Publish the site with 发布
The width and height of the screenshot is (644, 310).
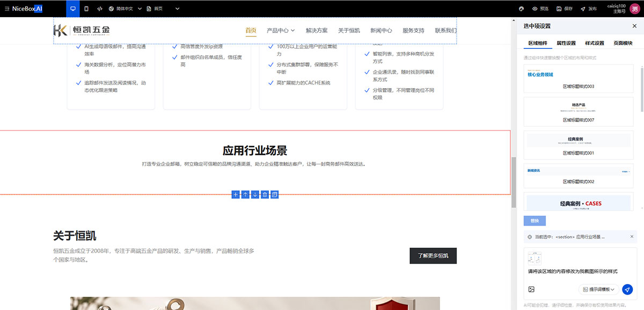[588, 9]
